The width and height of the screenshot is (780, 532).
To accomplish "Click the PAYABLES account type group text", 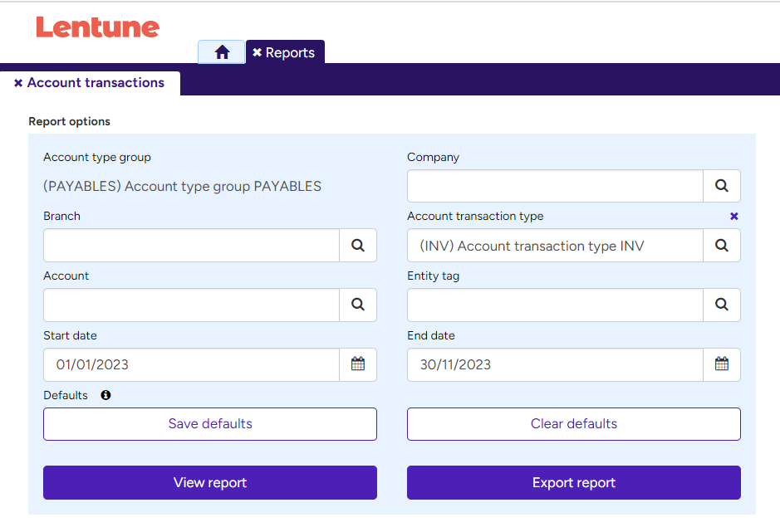I will tap(182, 187).
